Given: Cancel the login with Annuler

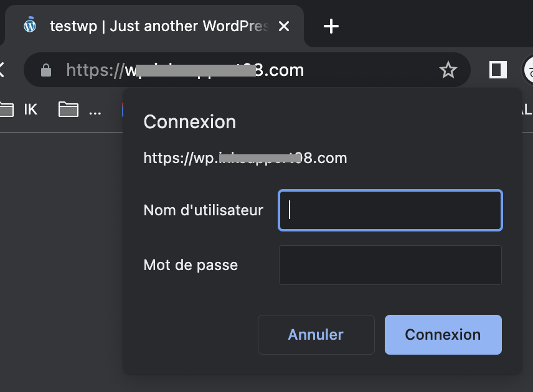Looking at the screenshot, I should click(x=316, y=335).
